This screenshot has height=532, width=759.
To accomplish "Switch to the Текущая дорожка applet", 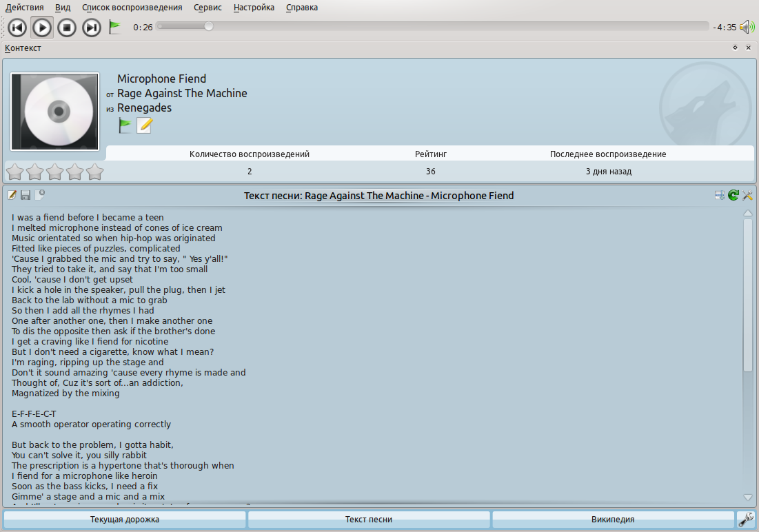I will pos(124,520).
